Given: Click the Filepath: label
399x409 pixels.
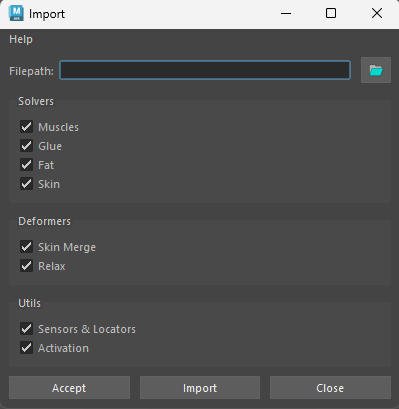Looking at the screenshot, I should 31,71.
